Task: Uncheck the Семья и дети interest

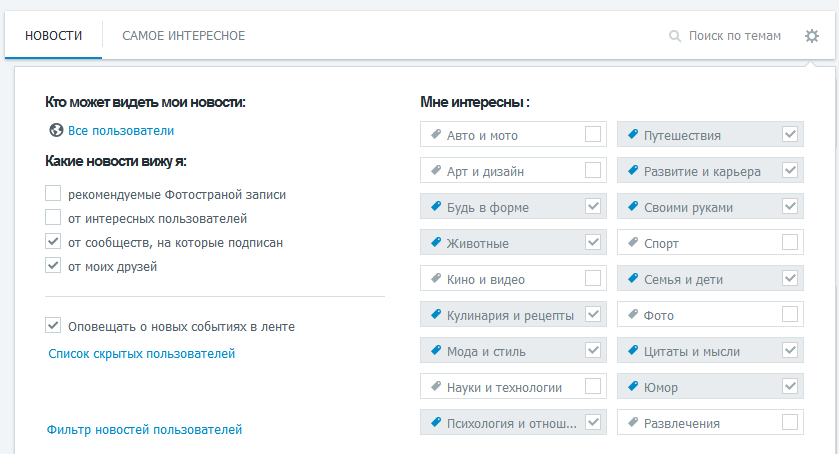Action: [790, 278]
